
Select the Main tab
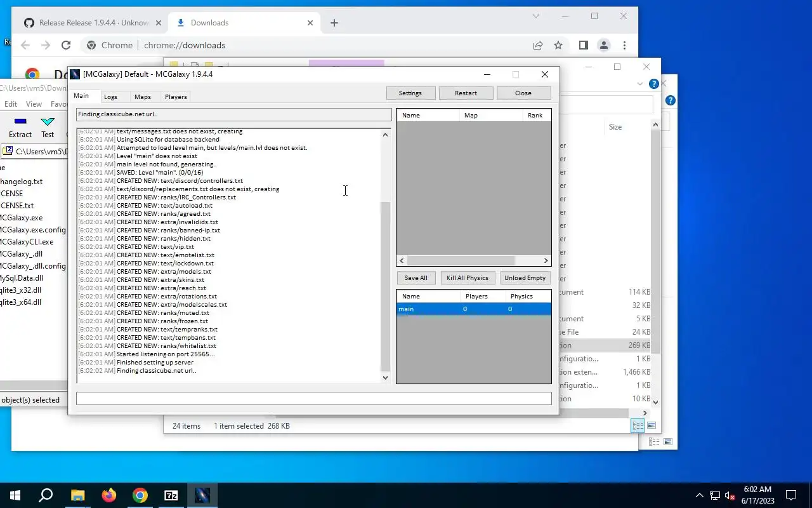click(81, 96)
